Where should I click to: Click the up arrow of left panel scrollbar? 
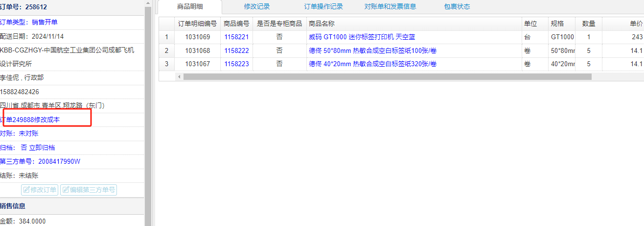148,3
